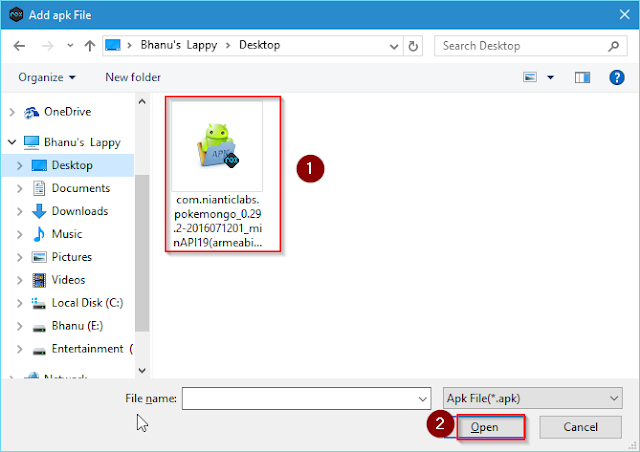Toggle the preview pane

[x=582, y=77]
